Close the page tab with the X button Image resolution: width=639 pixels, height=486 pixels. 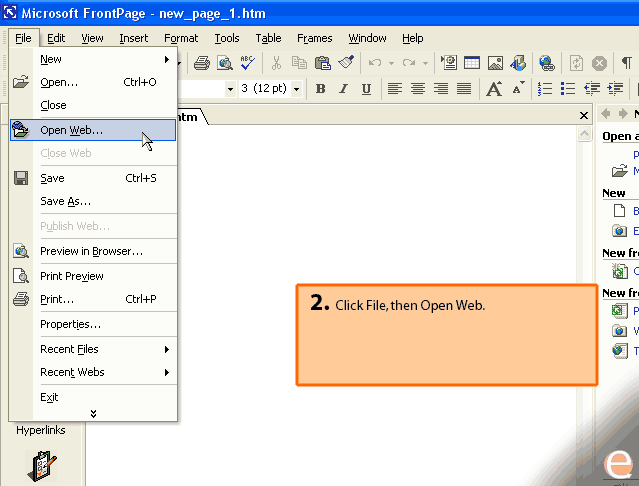coord(585,116)
